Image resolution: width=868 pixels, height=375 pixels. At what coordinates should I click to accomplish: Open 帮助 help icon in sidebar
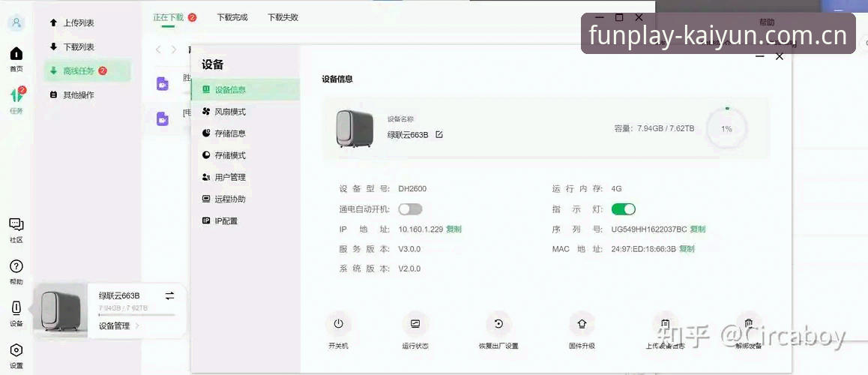pyautogui.click(x=16, y=266)
